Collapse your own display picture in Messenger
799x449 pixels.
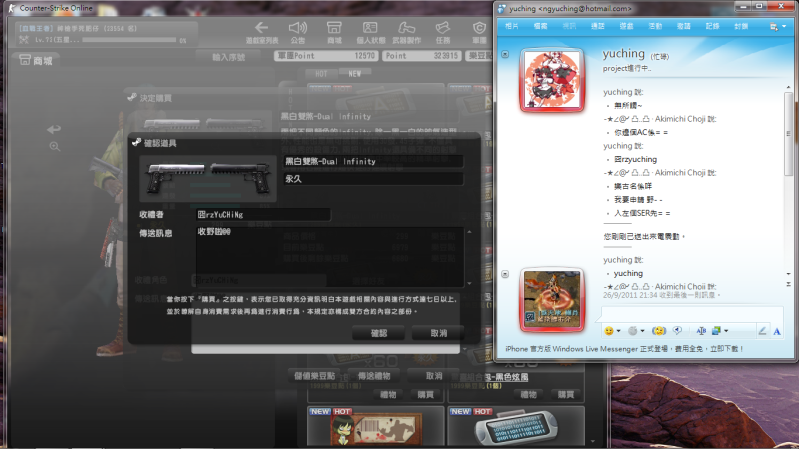pos(505,274)
